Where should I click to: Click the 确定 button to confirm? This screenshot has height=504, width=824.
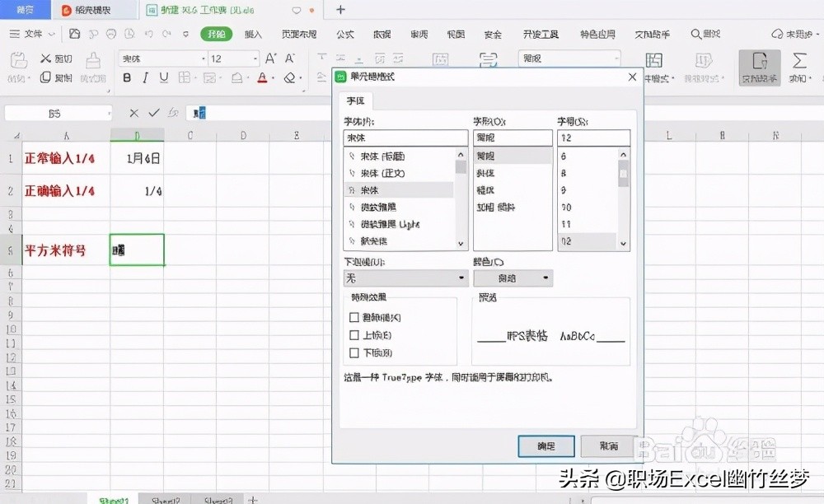pos(546,446)
